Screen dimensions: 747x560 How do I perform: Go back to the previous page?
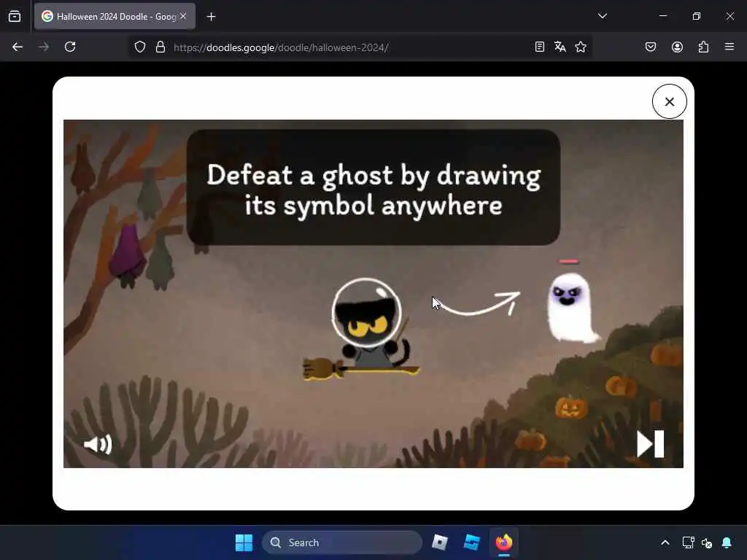[18, 47]
